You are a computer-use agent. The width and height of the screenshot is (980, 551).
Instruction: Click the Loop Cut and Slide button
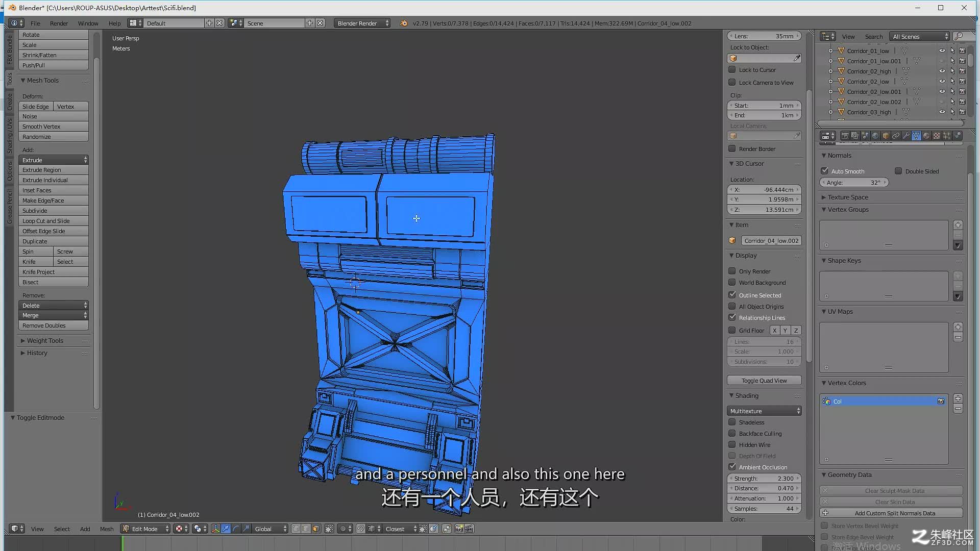pyautogui.click(x=54, y=221)
